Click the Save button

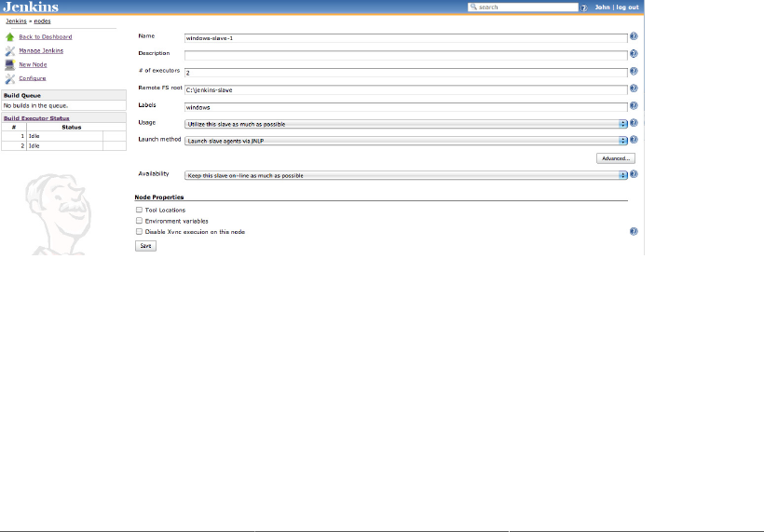[x=145, y=246]
